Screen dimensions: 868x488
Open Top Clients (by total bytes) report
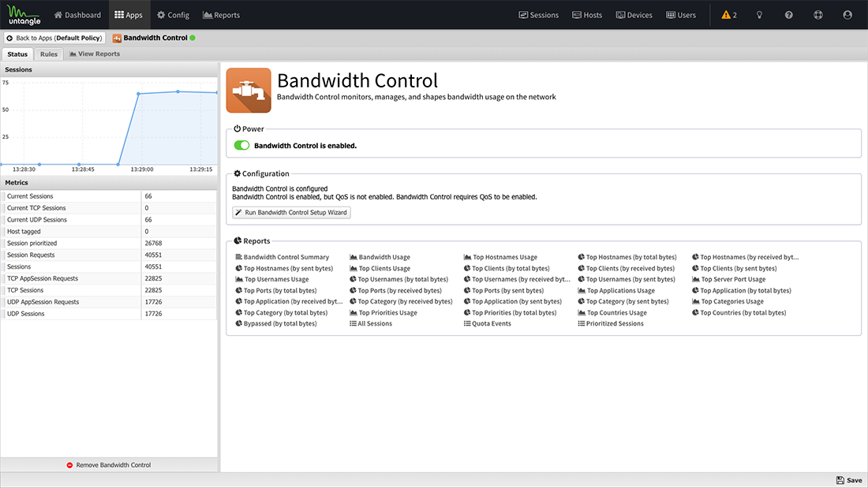[507, 268]
